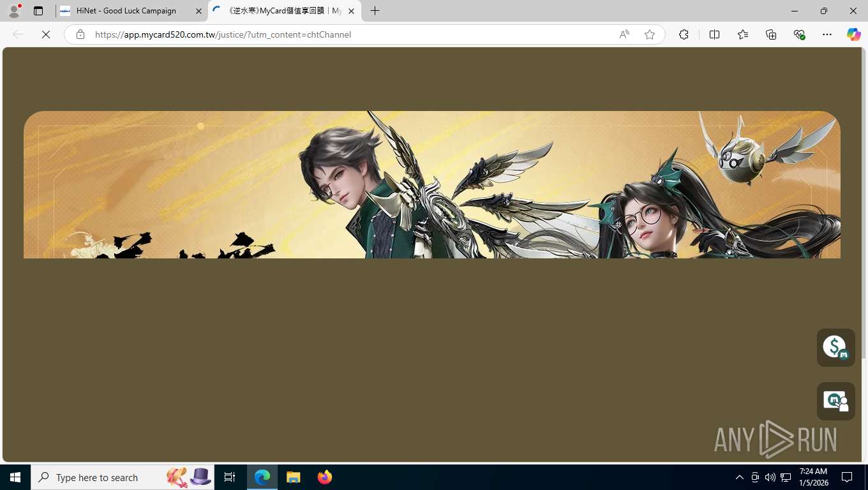Add this page to favorites star
Screen dimensions: 868x490
[x=650, y=34]
